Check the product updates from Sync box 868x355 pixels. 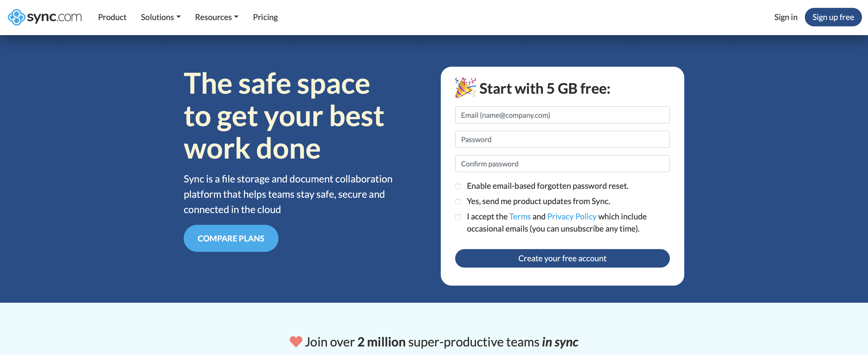pyautogui.click(x=458, y=202)
